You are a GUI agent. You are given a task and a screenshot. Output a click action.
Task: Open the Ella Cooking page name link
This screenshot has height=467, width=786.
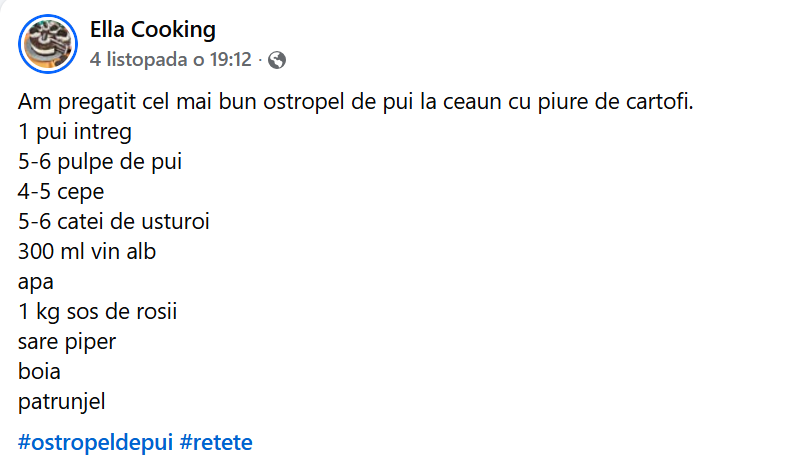click(x=152, y=29)
